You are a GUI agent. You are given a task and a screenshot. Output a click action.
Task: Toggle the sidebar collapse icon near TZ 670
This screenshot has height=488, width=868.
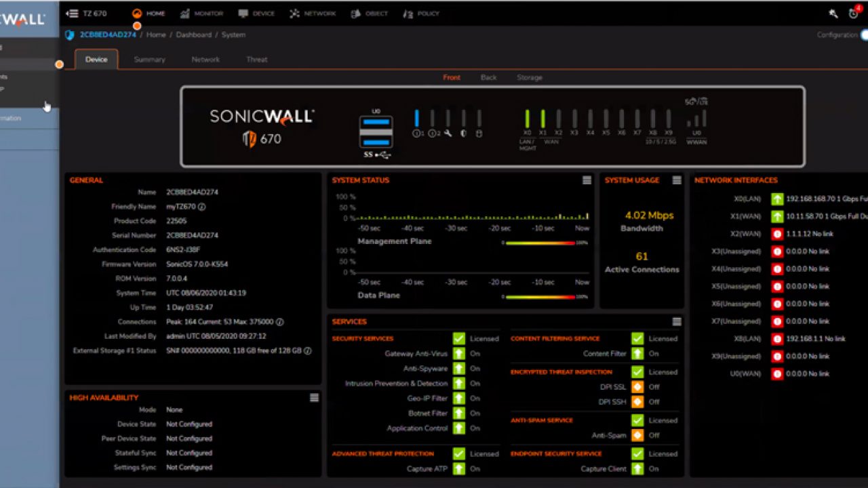72,14
